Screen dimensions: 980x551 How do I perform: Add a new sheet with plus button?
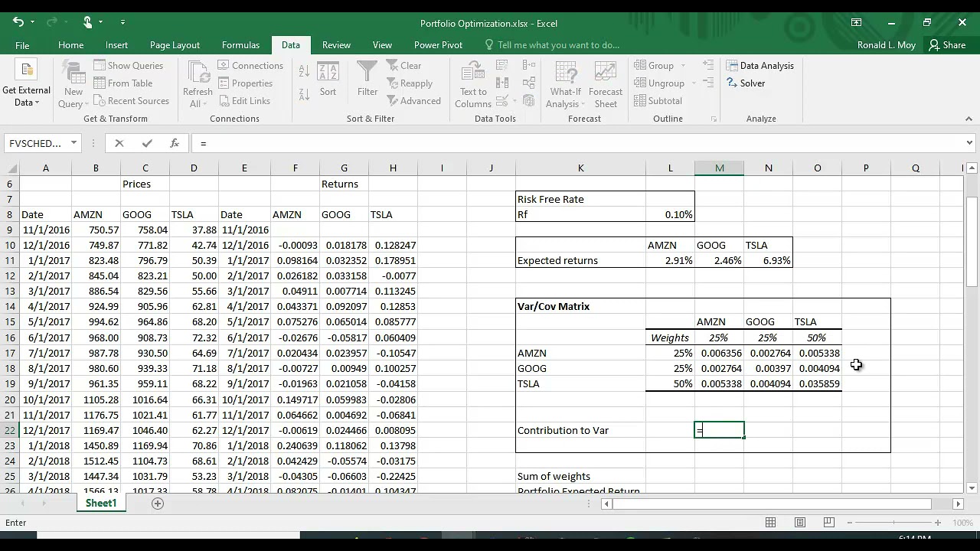tap(158, 503)
